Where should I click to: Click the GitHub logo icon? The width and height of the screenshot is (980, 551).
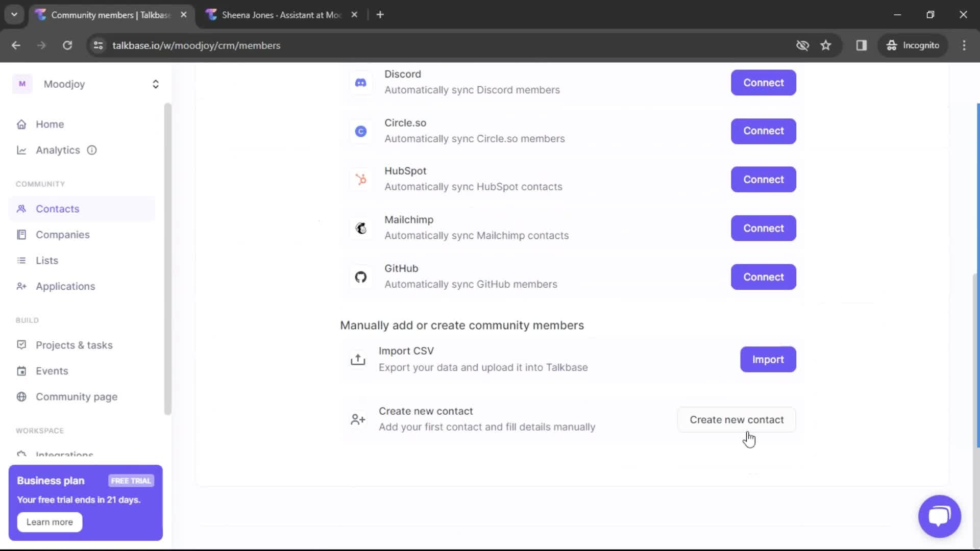(360, 277)
